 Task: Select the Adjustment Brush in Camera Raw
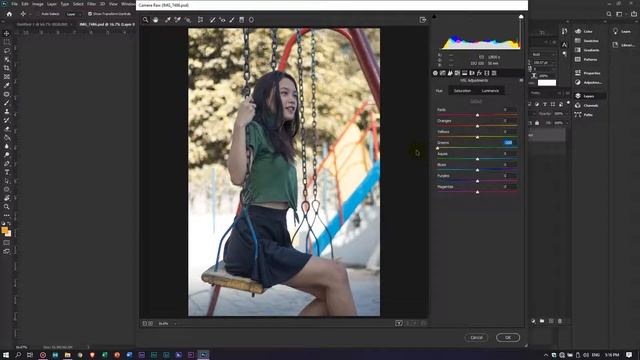click(x=232, y=20)
